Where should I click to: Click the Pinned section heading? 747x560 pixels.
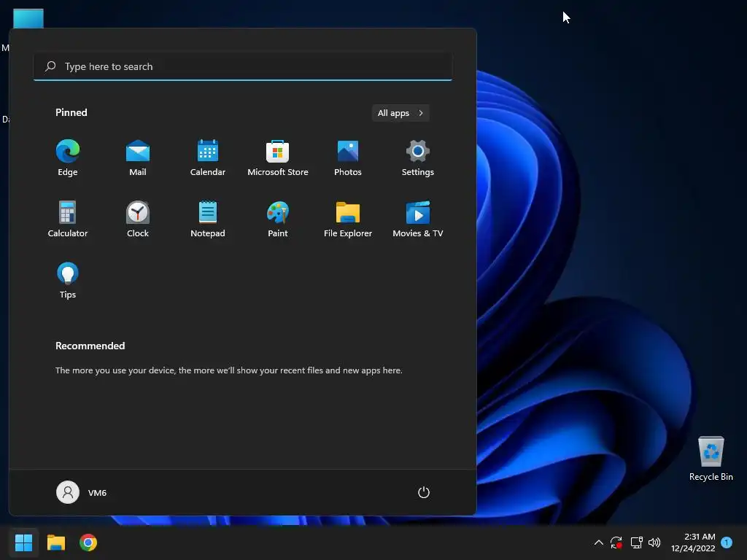tap(71, 112)
